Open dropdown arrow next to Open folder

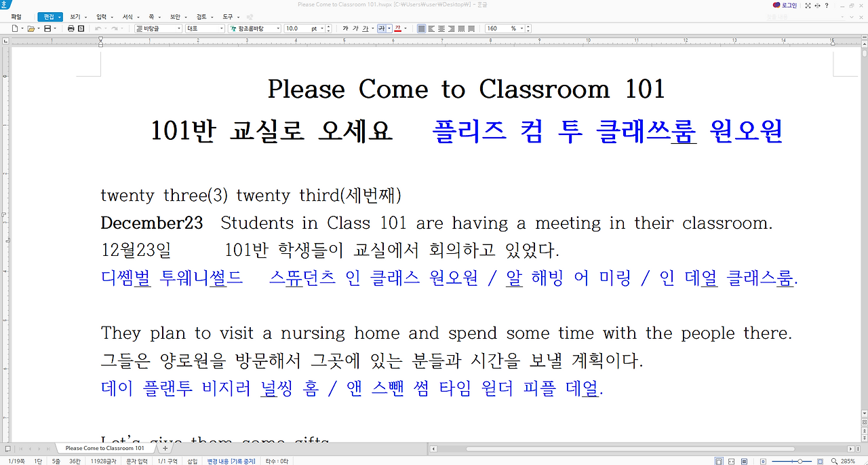point(39,29)
